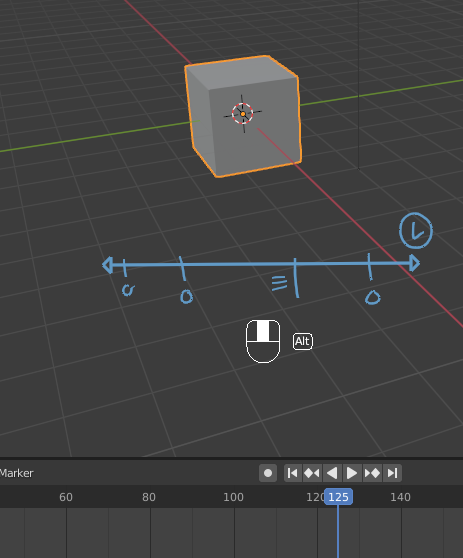The height and width of the screenshot is (558, 463).
Task: Open the Marker menu in the timeline
Action: 16,473
